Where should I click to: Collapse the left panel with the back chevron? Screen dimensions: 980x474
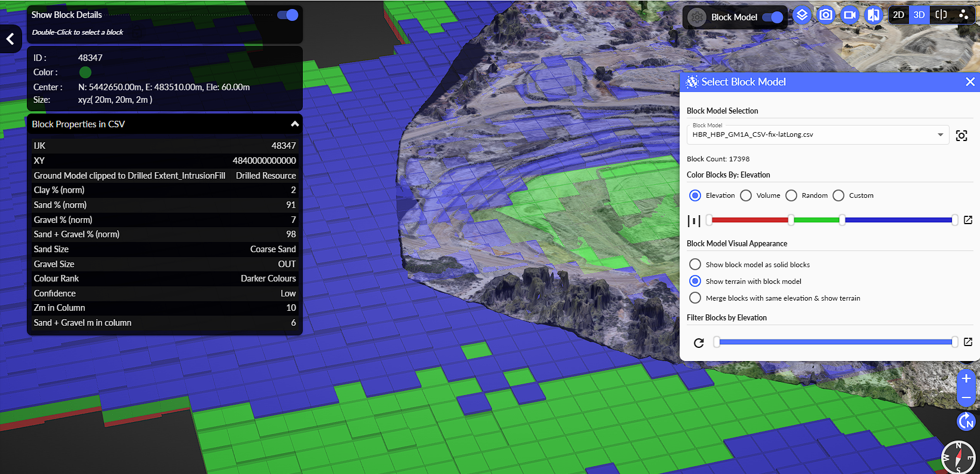pos(10,39)
